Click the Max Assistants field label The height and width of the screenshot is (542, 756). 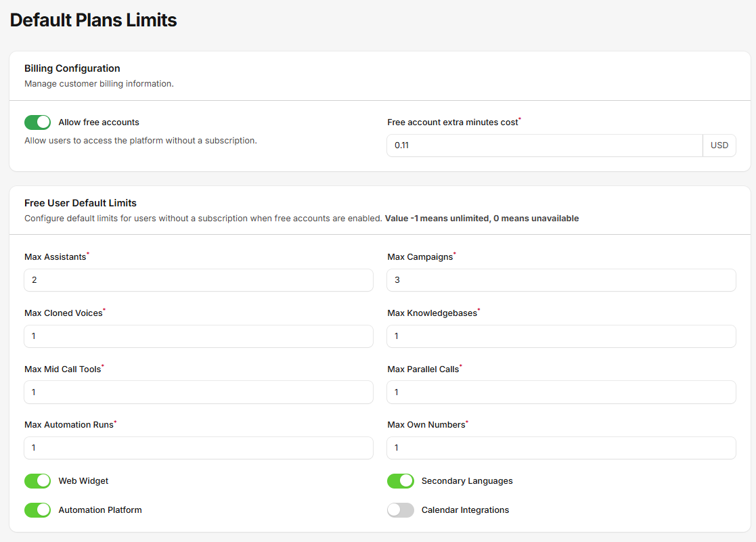[x=54, y=256]
